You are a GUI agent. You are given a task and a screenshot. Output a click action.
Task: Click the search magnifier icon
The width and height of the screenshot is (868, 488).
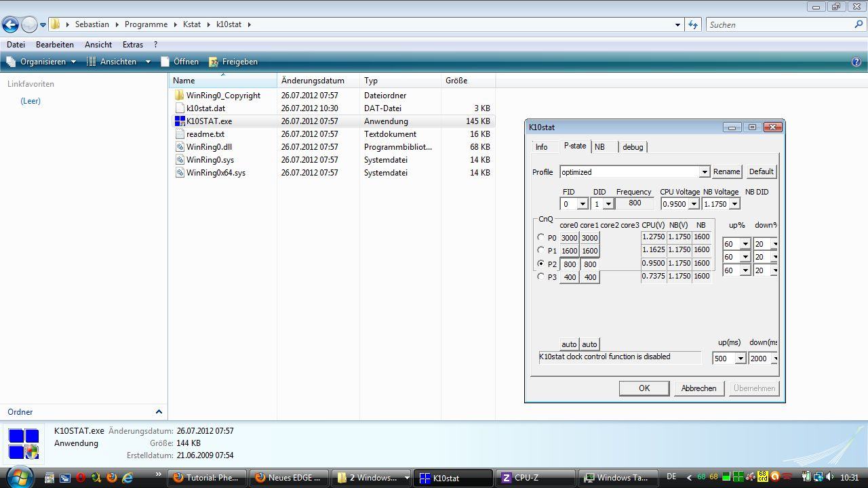pyautogui.click(x=859, y=24)
